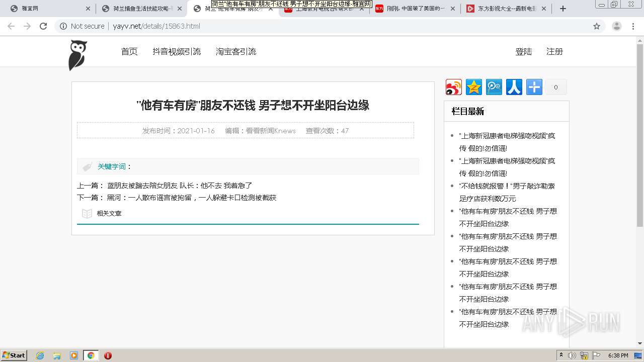Open media player taskbar icon
The image size is (644, 362).
(74, 355)
